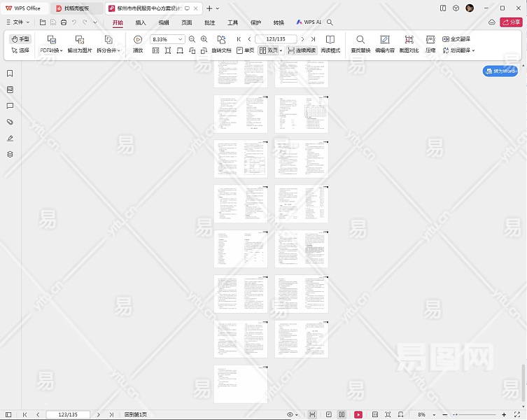
Task: Switch to Single Page (单页) view
Action: 245,50
